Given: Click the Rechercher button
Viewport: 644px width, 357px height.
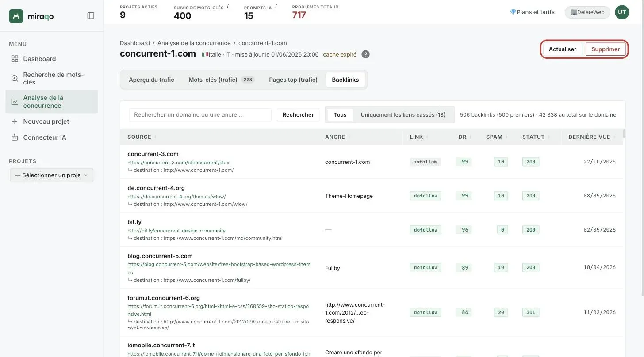Looking at the screenshot, I should 298,114.
